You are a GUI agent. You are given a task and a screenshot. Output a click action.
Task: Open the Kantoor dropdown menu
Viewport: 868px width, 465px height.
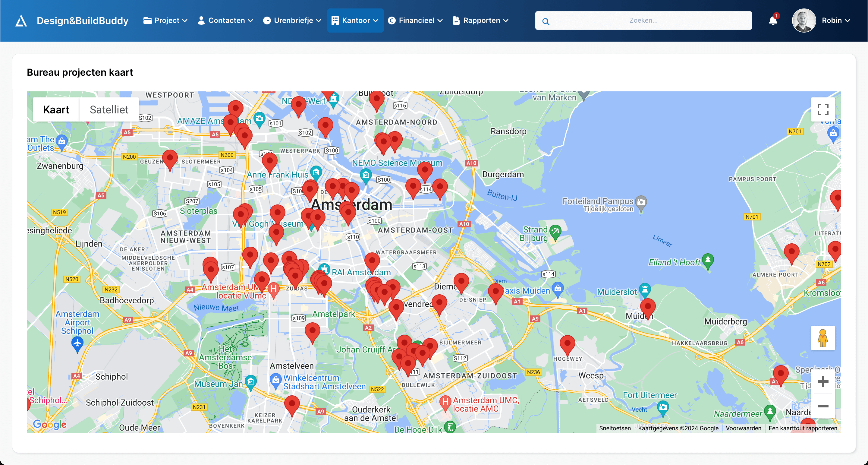[x=355, y=21]
